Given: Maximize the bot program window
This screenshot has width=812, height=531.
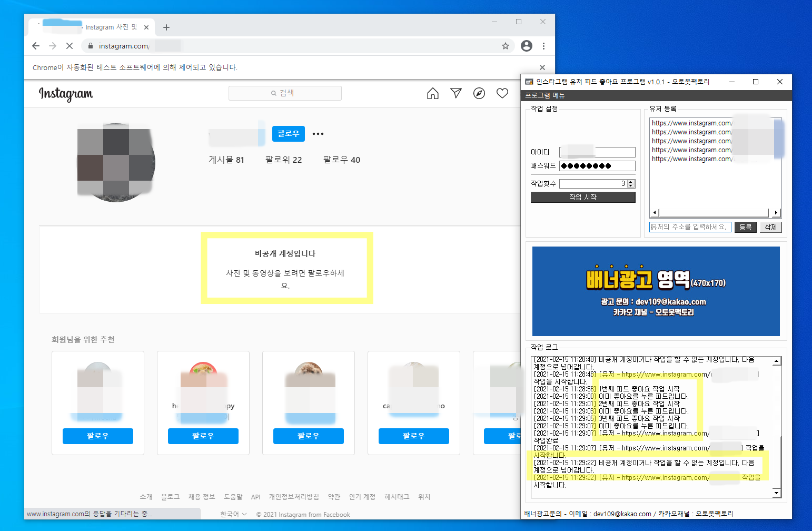Looking at the screenshot, I should [x=756, y=82].
